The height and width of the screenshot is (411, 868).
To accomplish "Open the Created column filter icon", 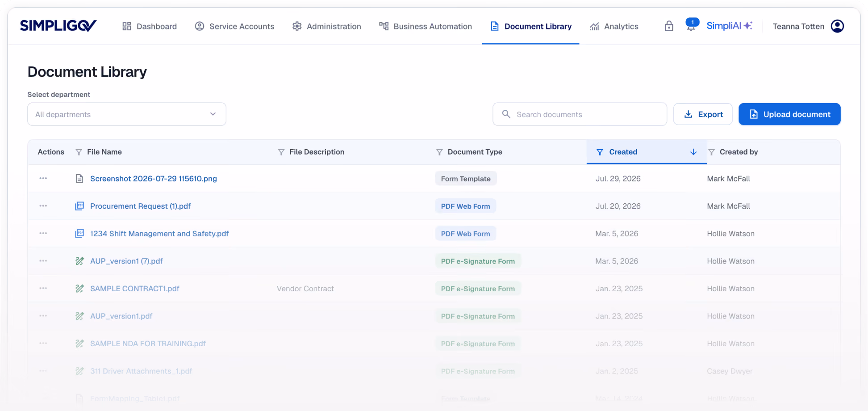I will [x=600, y=152].
